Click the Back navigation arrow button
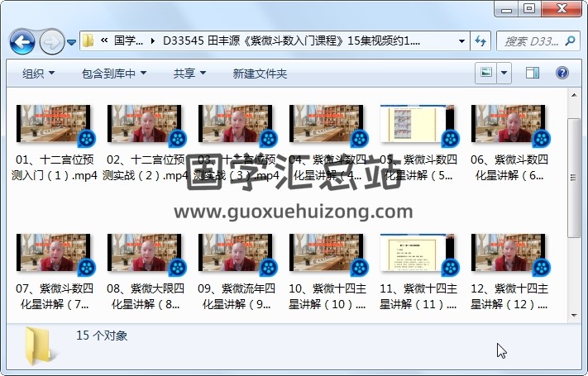Image resolution: width=588 pixels, height=376 pixels. tap(22, 40)
